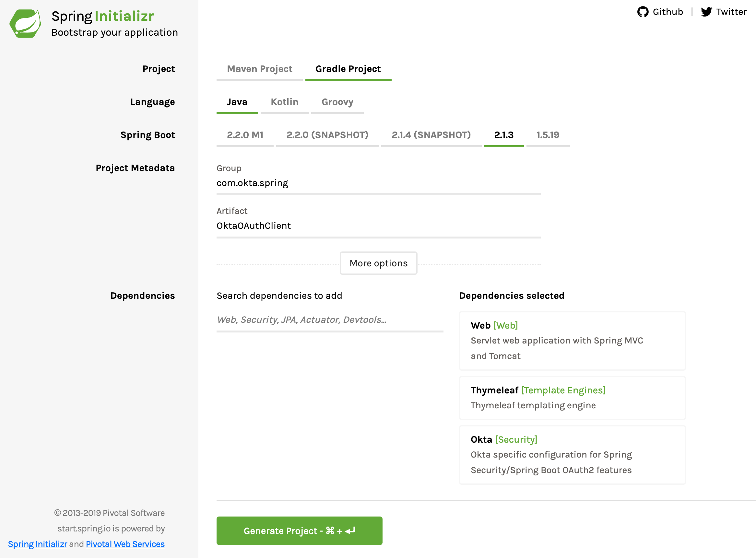
Task: Switch to Gradle Project tab
Action: tap(347, 68)
